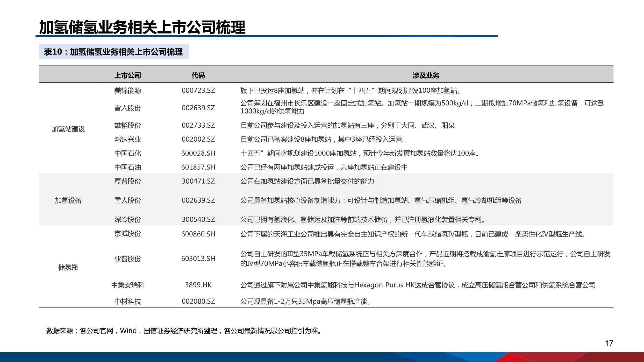Select company name 厚普股份
Image resolution: width=644 pixels, height=362 pixels.
click(128, 181)
